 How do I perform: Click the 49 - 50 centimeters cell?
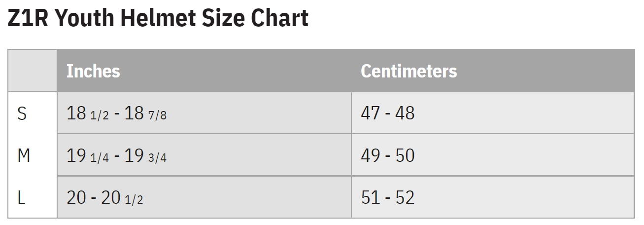click(x=387, y=156)
